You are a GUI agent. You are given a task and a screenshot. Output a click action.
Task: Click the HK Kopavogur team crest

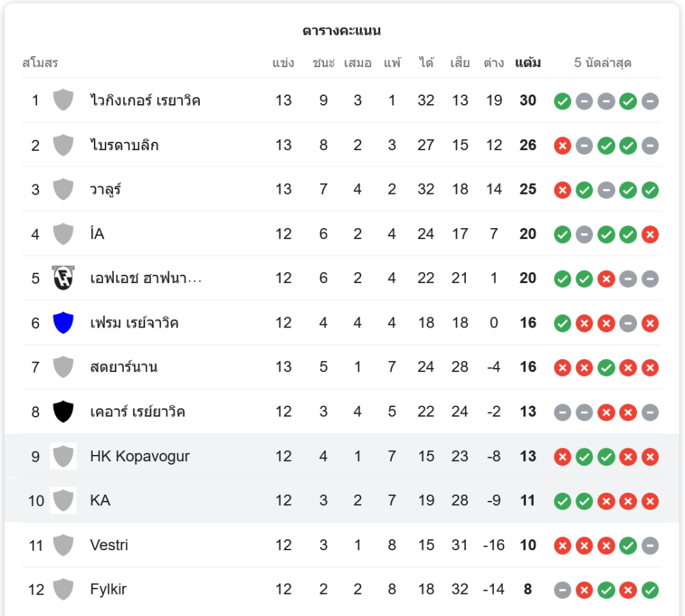tap(63, 456)
